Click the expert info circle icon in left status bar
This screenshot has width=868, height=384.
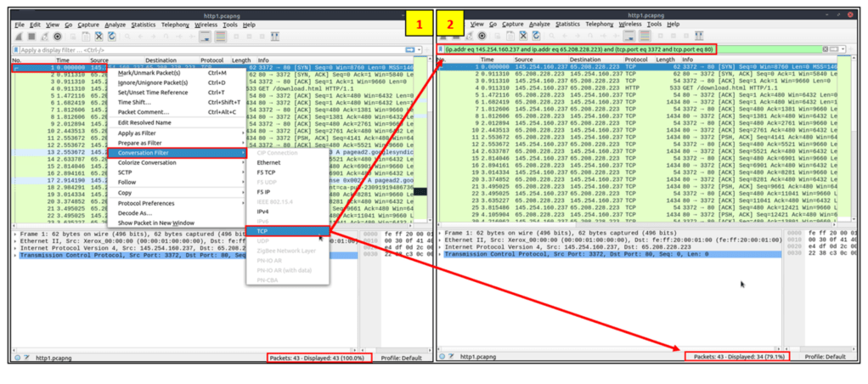pyautogui.click(x=18, y=358)
